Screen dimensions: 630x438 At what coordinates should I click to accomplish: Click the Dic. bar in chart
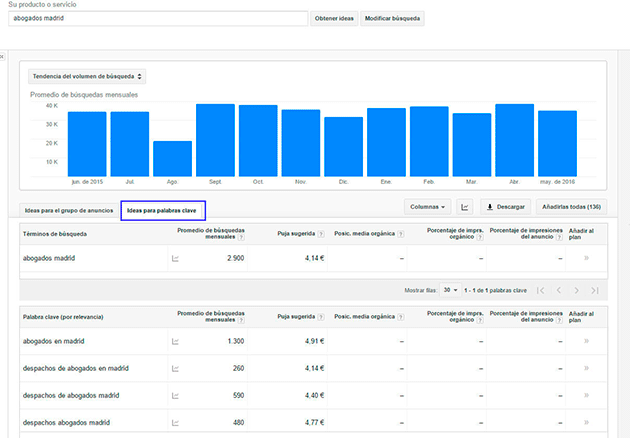[344, 147]
